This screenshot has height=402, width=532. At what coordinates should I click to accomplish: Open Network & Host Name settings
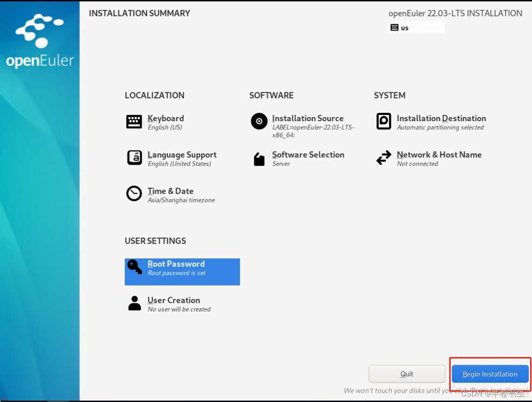coord(439,155)
